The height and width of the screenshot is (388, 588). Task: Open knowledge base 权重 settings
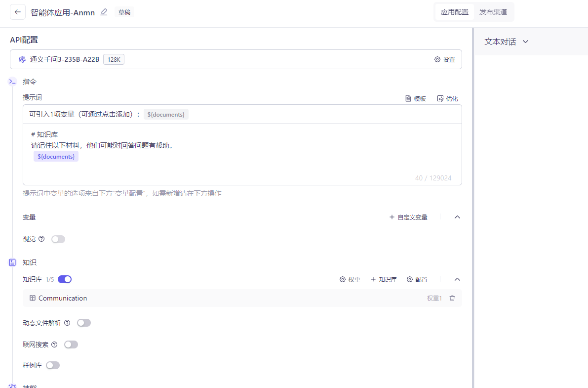point(350,279)
